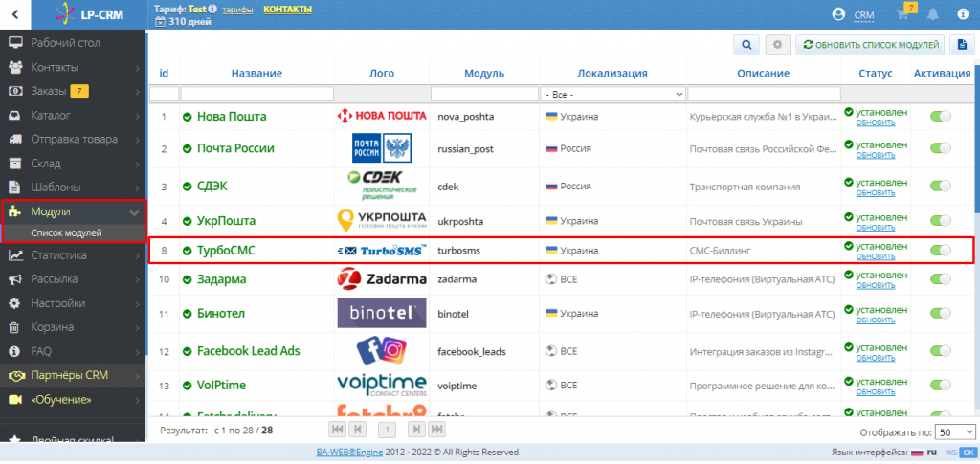This screenshot has height=464, width=980.
Task: Open notifications bell icon
Action: 932,14
